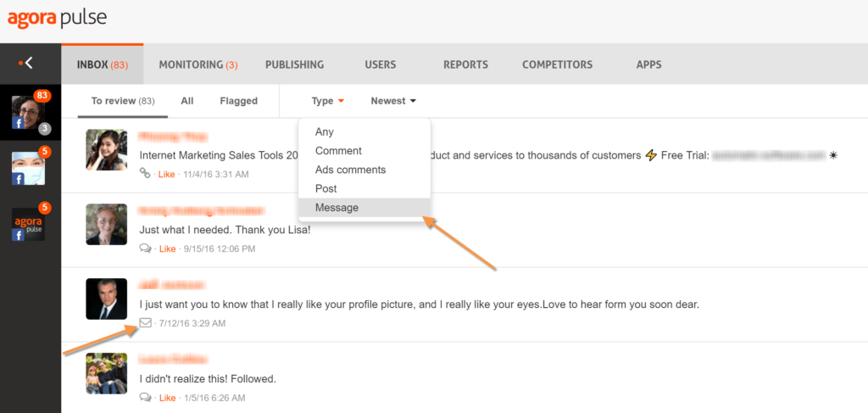Click the gray 3 monitoring badge
The width and height of the screenshot is (868, 413).
coord(45,129)
